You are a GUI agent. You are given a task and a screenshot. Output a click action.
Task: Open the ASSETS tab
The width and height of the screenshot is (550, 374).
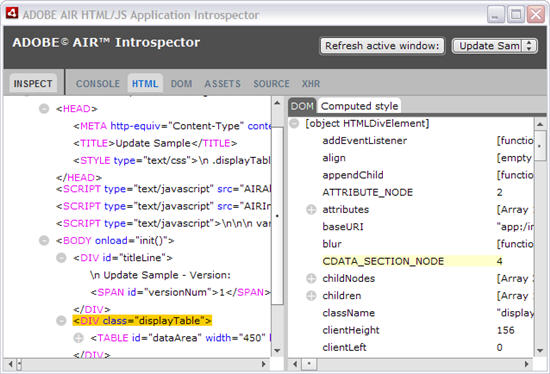[222, 84]
